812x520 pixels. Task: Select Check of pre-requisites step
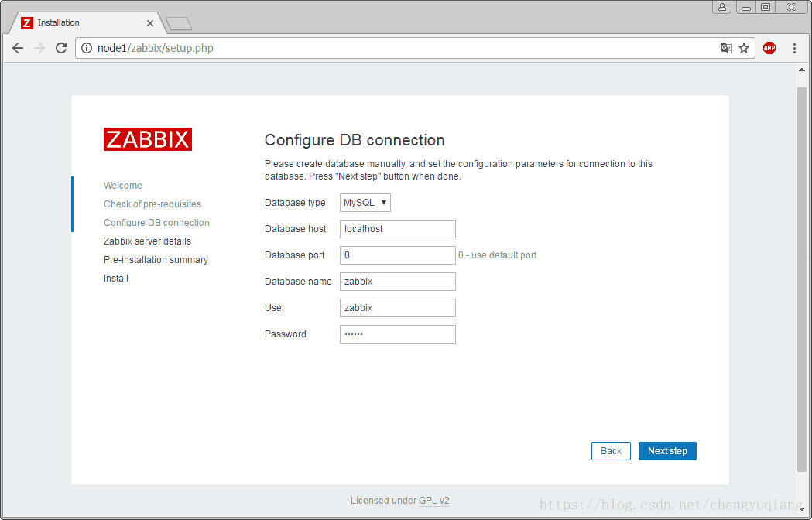pos(152,204)
